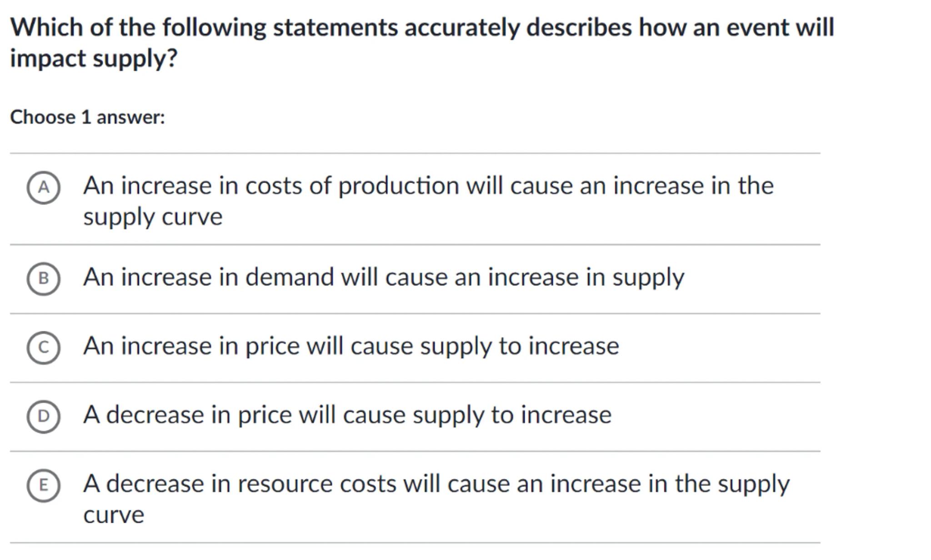Mark radio option D
This screenshot has width=931, height=560.
click(x=43, y=416)
